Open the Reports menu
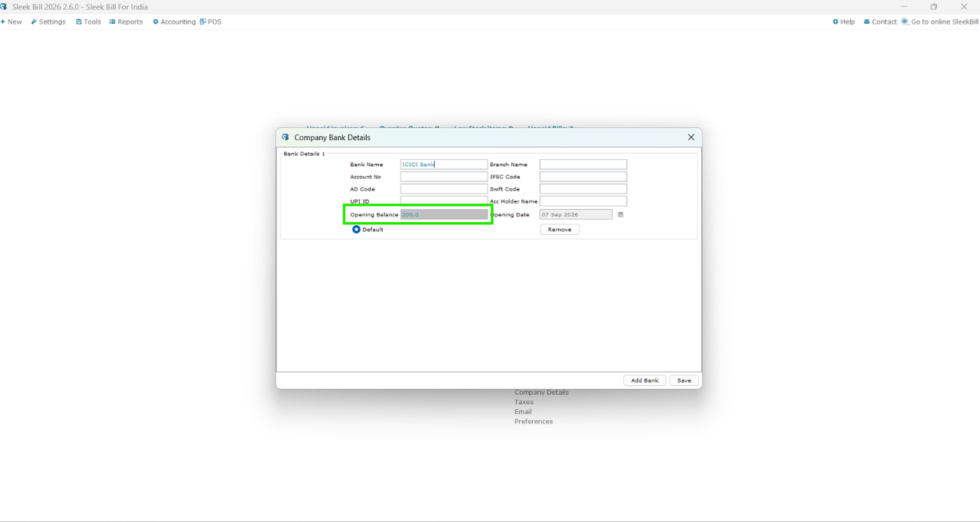Image resolution: width=980 pixels, height=522 pixels. 126,21
